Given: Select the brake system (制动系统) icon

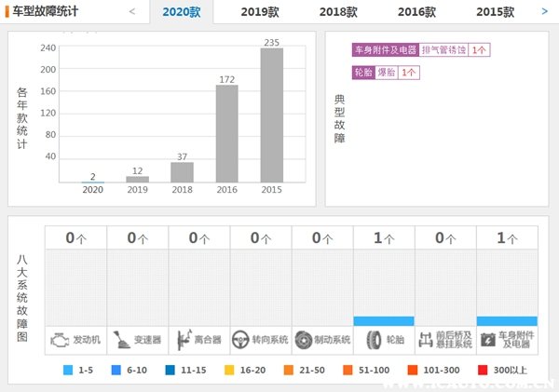Looking at the screenshot, I should [x=304, y=340].
